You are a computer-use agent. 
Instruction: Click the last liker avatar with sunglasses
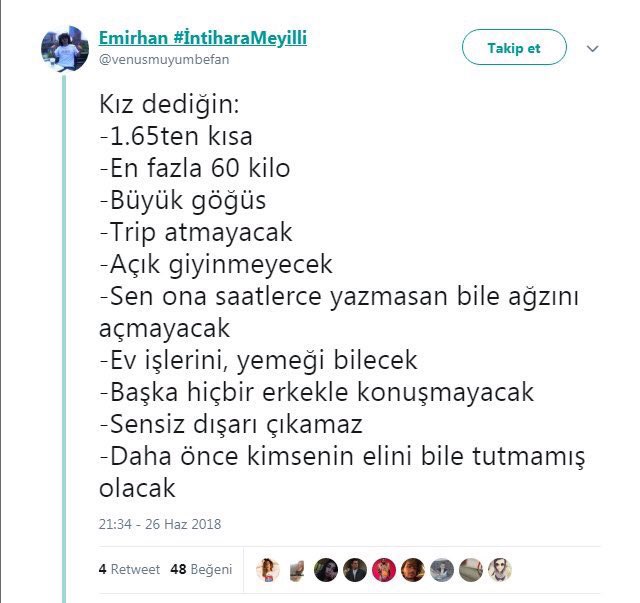[500, 570]
